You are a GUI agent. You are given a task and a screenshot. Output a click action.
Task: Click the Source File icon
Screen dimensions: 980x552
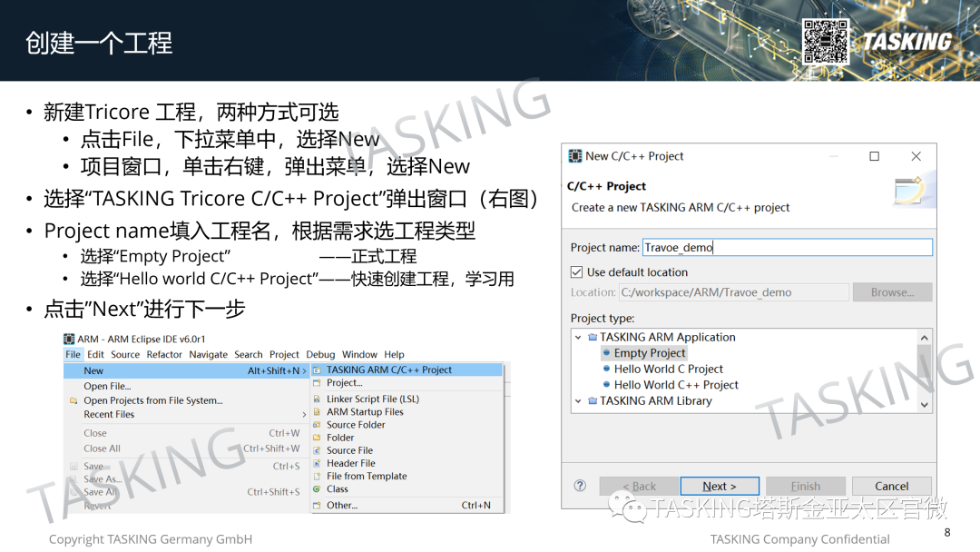(317, 450)
